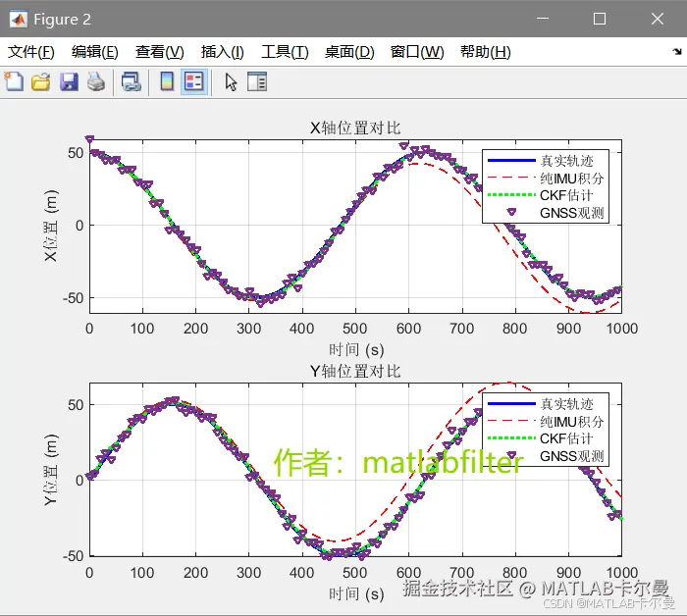Click the New Figure toolbar icon
687x616 pixels.
(14, 81)
